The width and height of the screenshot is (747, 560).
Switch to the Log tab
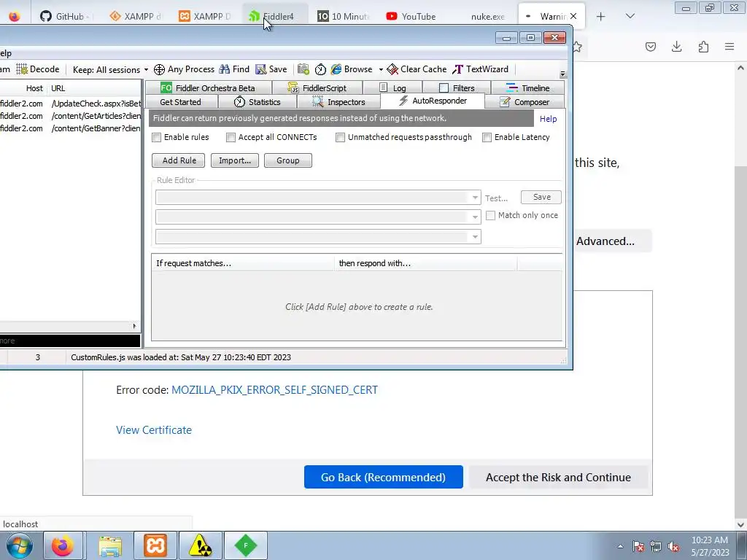click(393, 88)
